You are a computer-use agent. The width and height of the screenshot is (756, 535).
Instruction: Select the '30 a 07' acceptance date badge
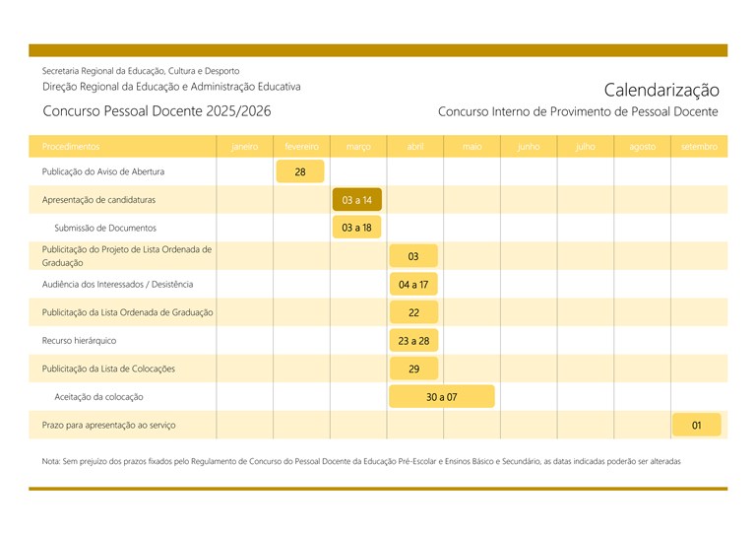[441, 397]
